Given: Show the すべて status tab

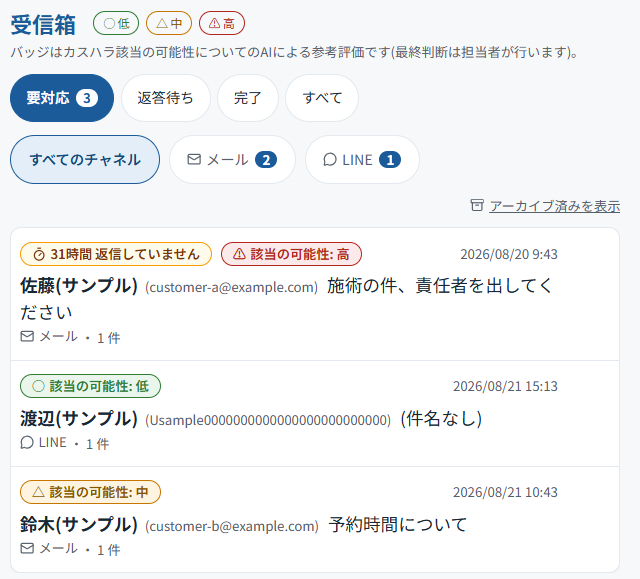Looking at the screenshot, I should (322, 98).
